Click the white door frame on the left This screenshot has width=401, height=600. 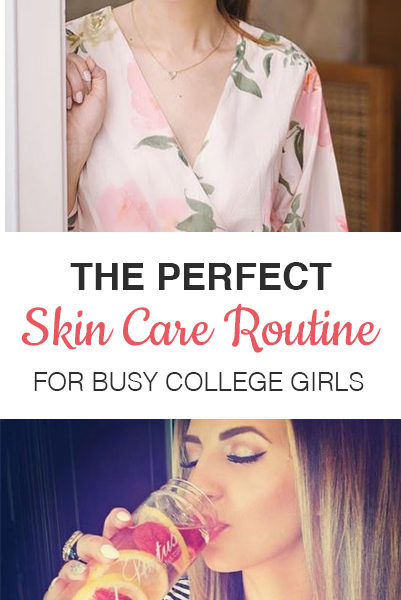[36, 116]
